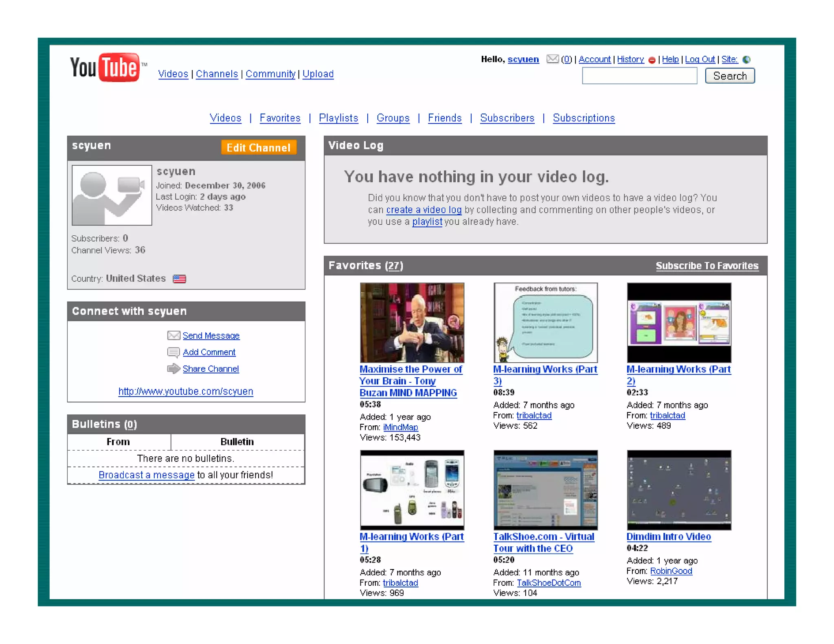Click the Share Channel link
This screenshot has width=834, height=644.
point(211,369)
